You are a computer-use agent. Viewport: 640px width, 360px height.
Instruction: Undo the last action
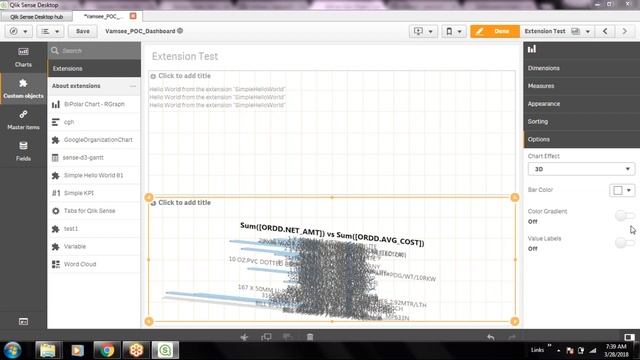pos(491,337)
